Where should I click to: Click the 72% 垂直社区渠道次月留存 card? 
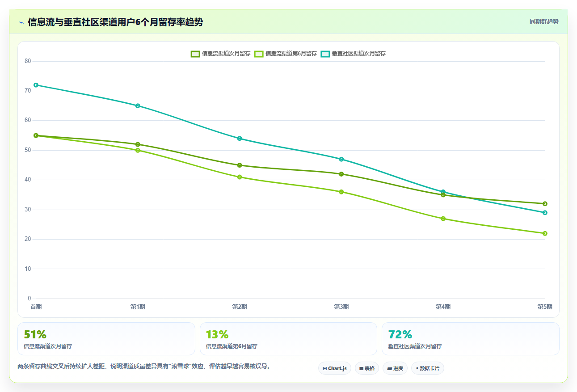(x=471, y=339)
